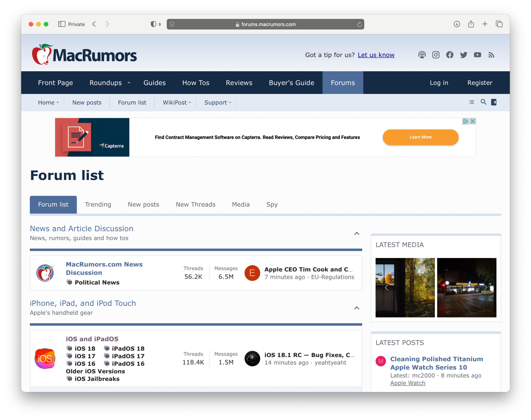This screenshot has height=420, width=531.
Task: Open the forum search icon
Action: click(x=483, y=102)
